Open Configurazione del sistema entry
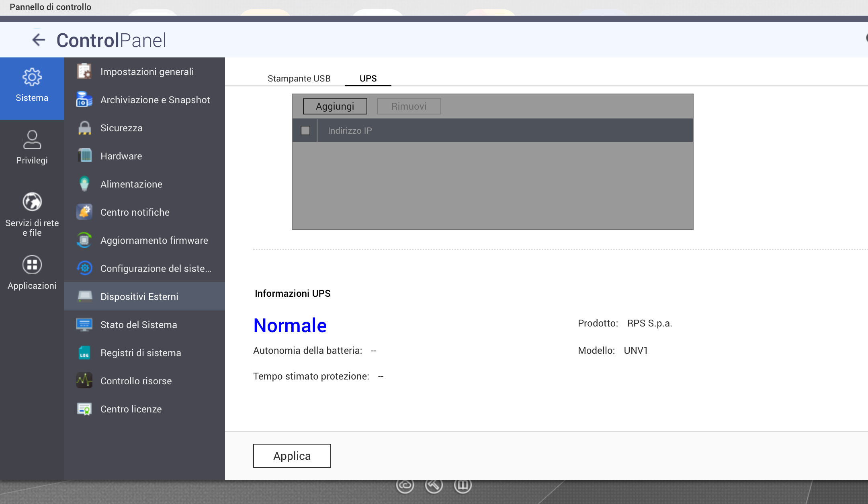The image size is (868, 504). point(155,268)
